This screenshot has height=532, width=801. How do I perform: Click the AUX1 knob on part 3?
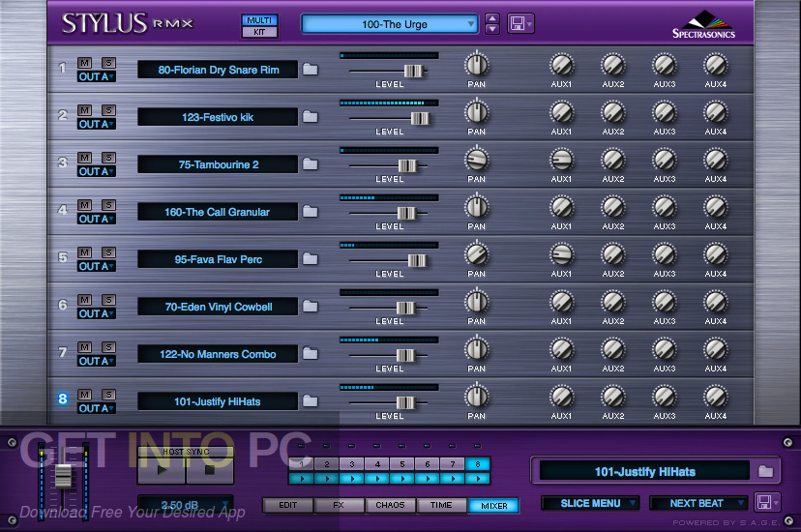561,160
